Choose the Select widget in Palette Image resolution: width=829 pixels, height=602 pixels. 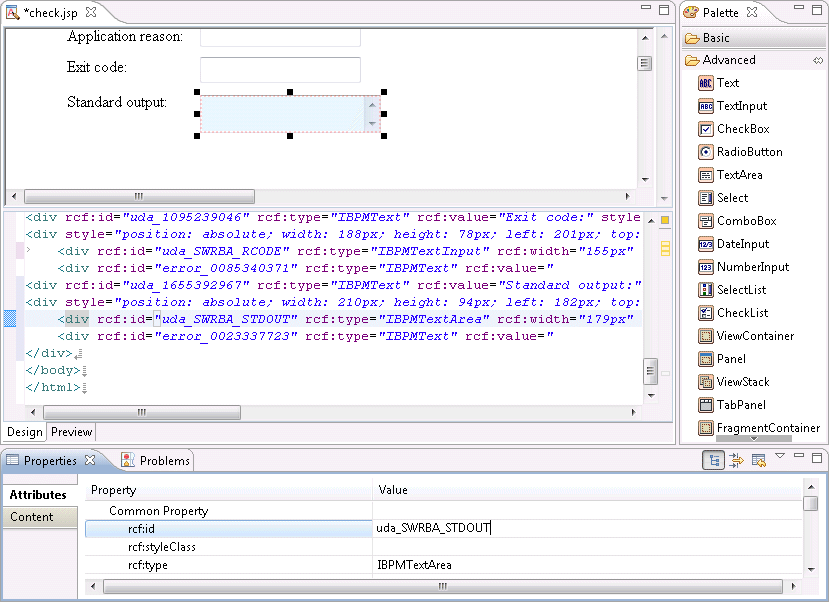(723, 198)
